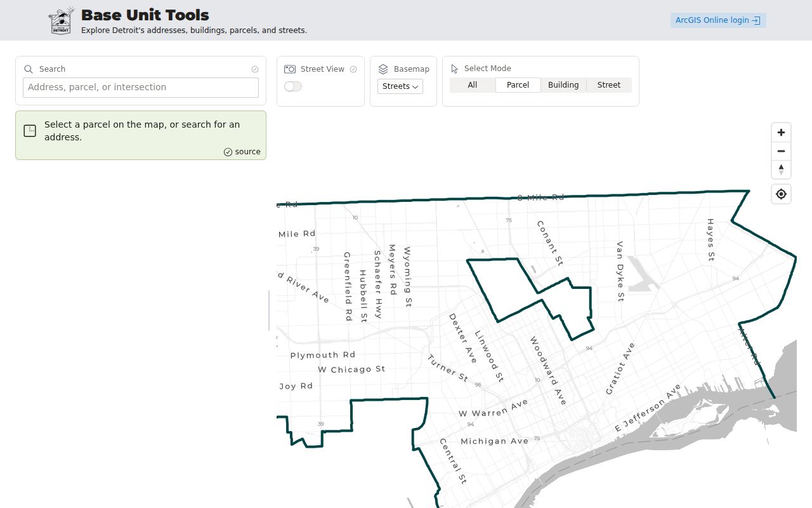Image resolution: width=812 pixels, height=508 pixels.
Task: Select the All mode
Action: tap(473, 85)
